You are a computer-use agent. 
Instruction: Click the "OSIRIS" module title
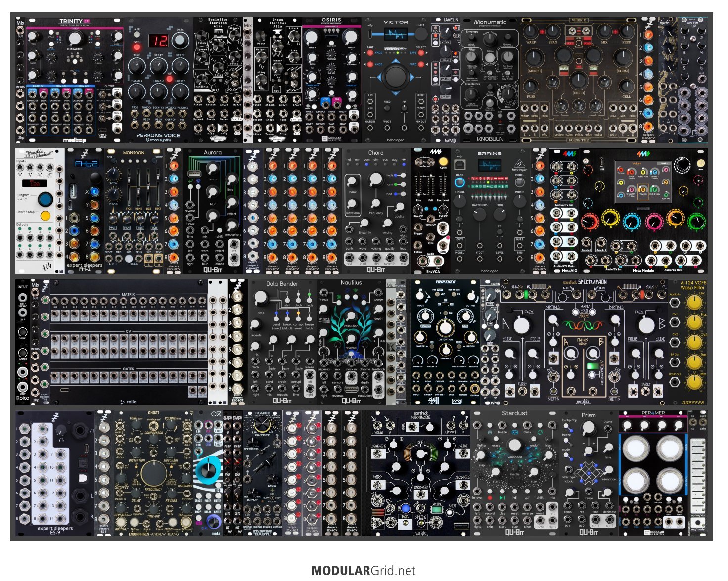(331, 20)
